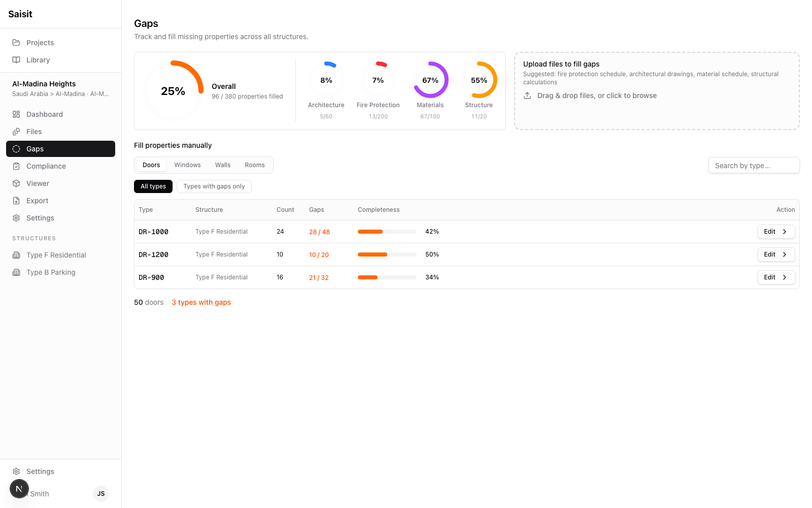
Task: Edit the DR-1000 door type
Action: coord(776,232)
